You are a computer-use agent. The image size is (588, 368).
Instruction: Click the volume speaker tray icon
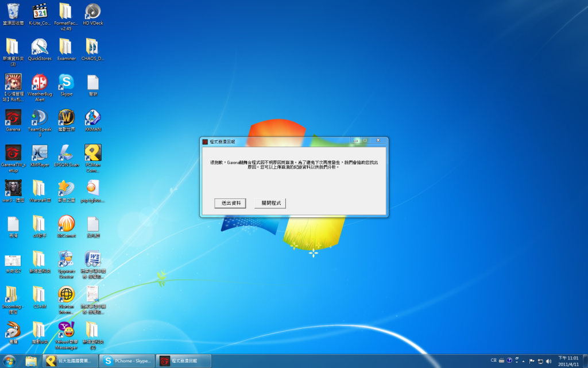[548, 361]
